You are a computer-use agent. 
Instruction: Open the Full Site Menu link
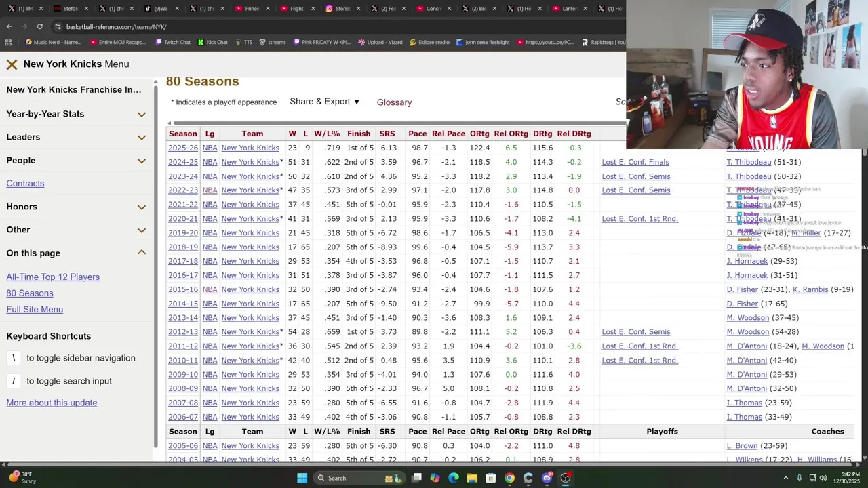[x=35, y=310]
